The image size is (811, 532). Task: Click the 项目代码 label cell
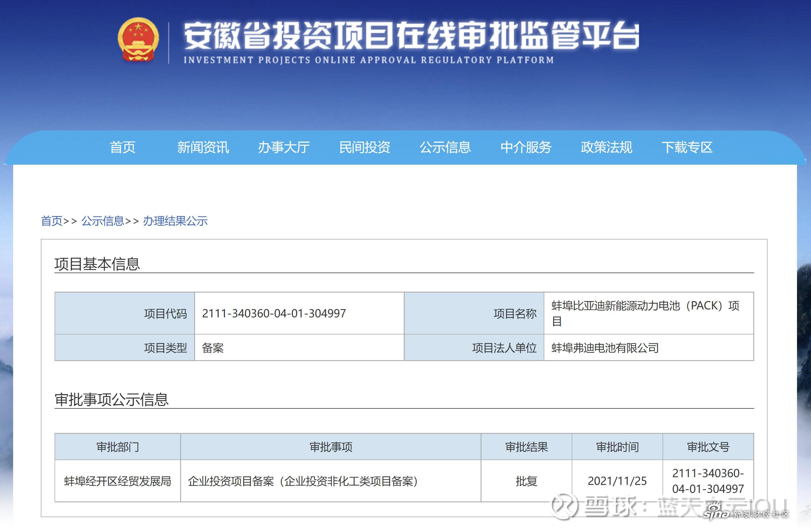(125, 313)
